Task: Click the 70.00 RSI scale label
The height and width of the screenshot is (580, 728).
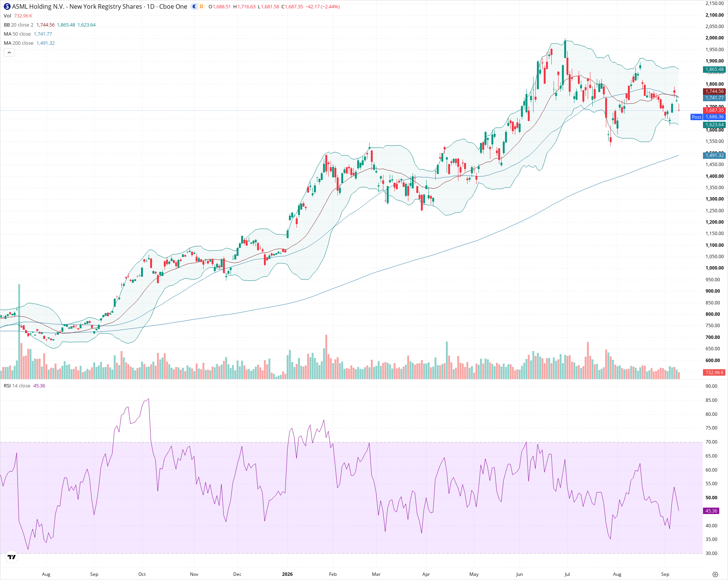Action: click(x=711, y=442)
